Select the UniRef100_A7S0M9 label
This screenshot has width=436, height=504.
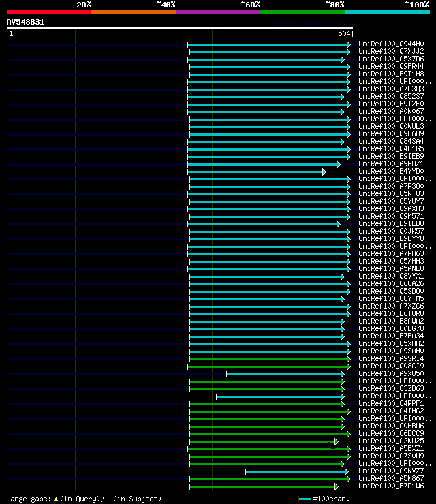[x=391, y=456]
